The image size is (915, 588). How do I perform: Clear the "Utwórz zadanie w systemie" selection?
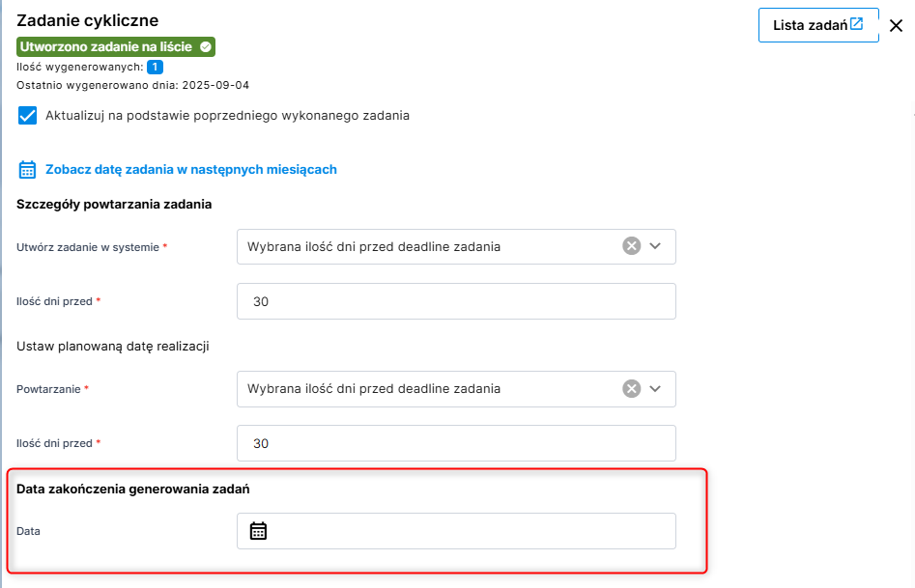point(631,246)
